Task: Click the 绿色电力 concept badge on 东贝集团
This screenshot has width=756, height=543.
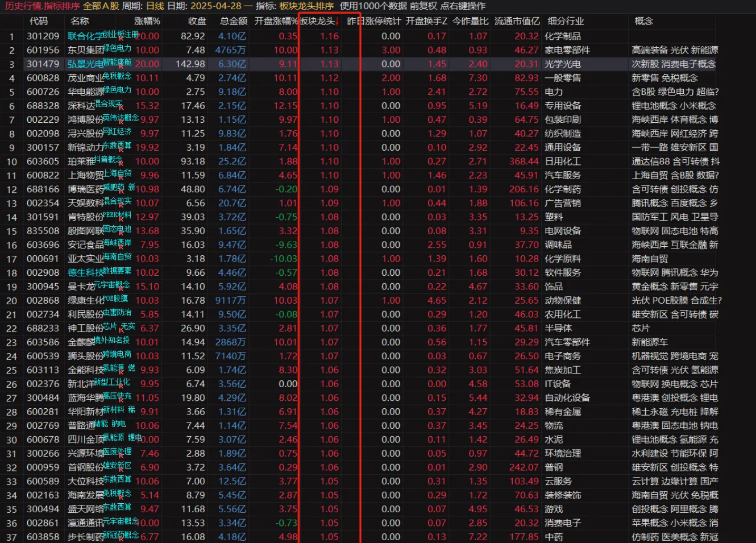Action: tap(117, 48)
